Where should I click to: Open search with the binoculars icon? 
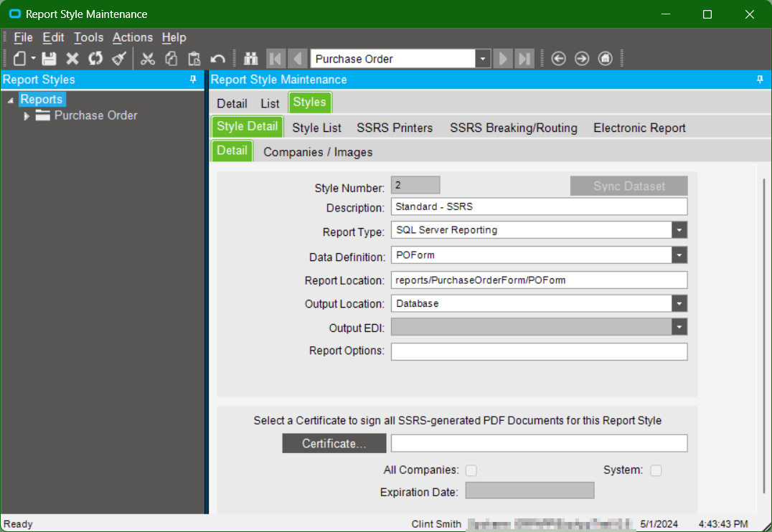[x=251, y=59]
